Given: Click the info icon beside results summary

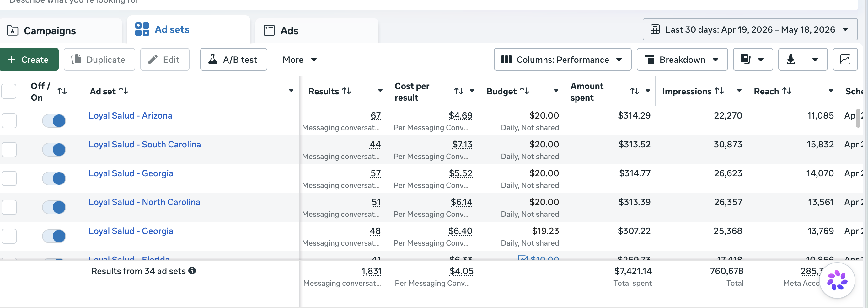Looking at the screenshot, I should coord(192,271).
